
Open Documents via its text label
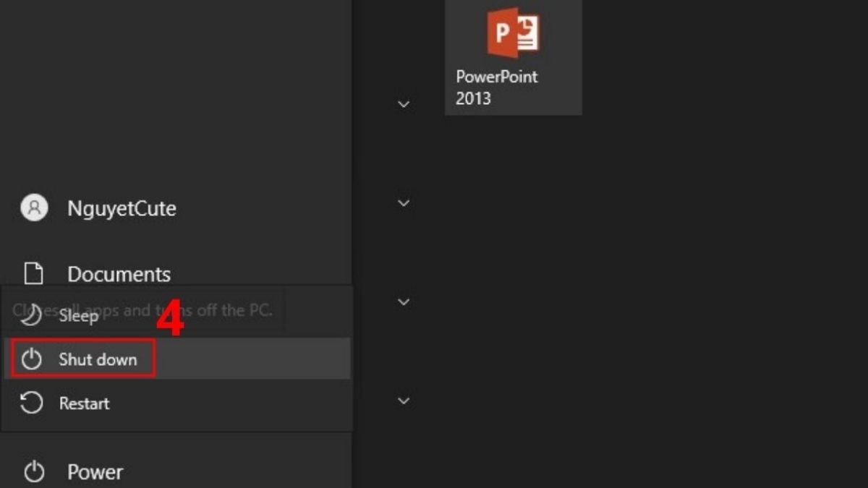pos(119,274)
